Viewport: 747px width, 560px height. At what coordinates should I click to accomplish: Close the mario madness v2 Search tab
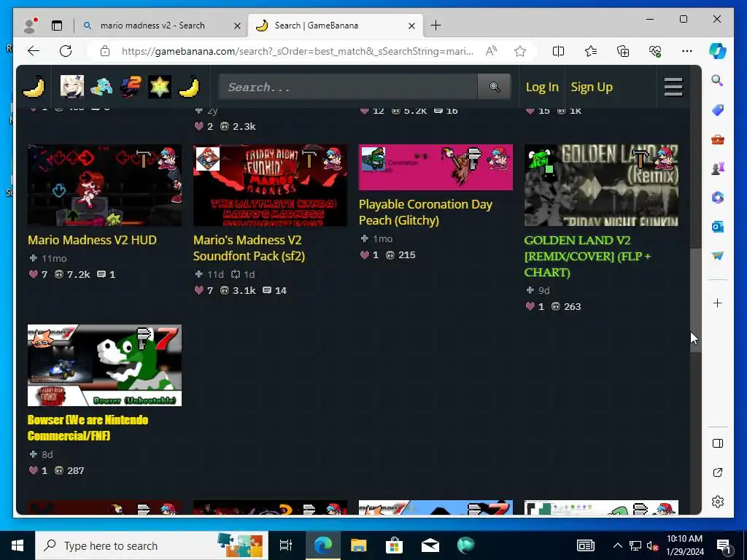[x=237, y=26]
